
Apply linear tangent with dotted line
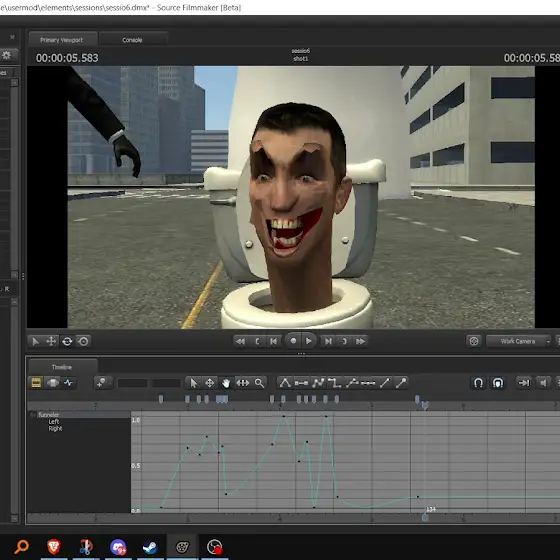point(352,383)
